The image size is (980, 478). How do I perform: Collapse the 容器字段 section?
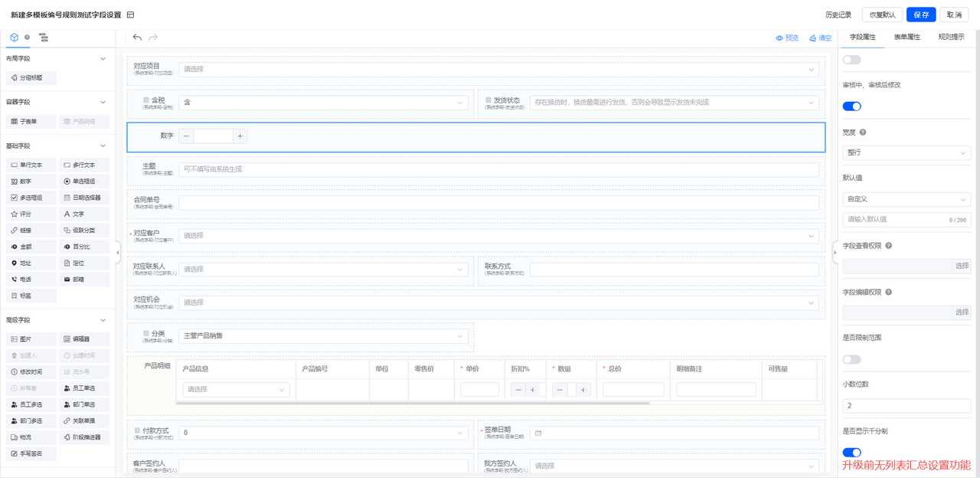point(103,102)
